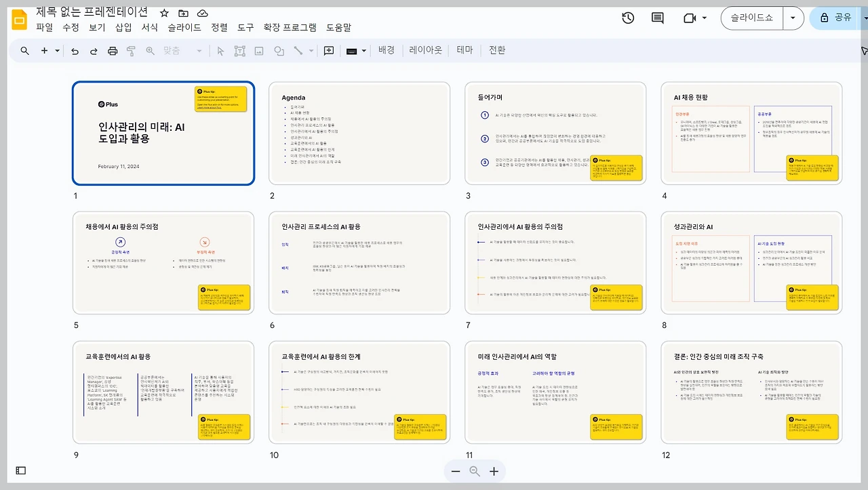Select slide 1 titled 인사관리의 미래
The width and height of the screenshot is (868, 490).
pos(163,133)
